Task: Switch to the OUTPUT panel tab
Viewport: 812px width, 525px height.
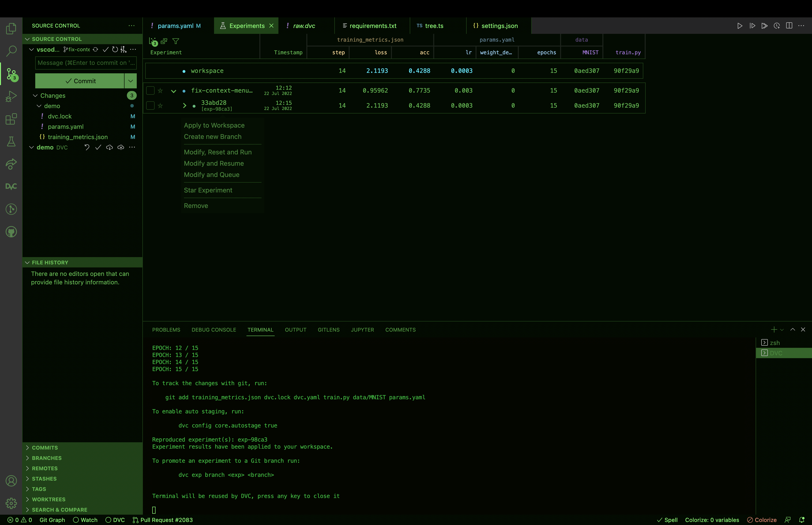Action: coord(295,330)
